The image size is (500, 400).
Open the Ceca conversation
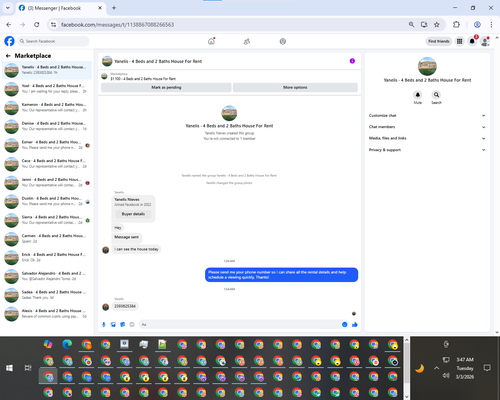tap(47, 164)
